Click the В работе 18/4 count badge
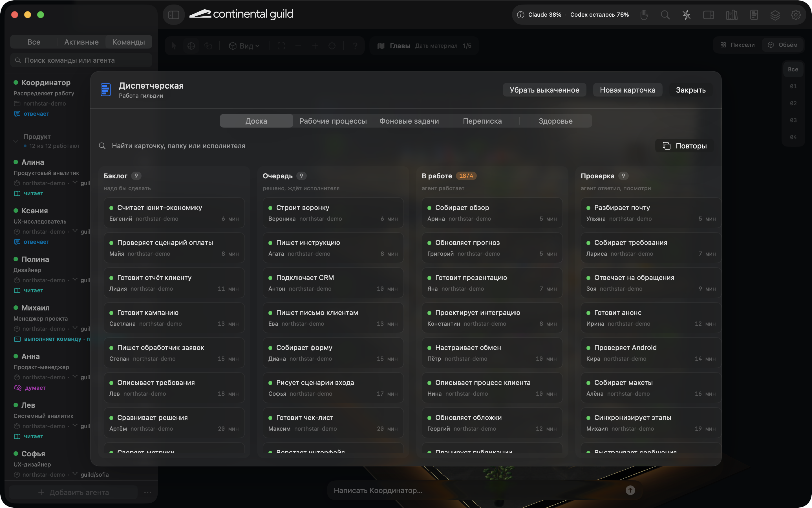The width and height of the screenshot is (812, 508). [x=466, y=176]
